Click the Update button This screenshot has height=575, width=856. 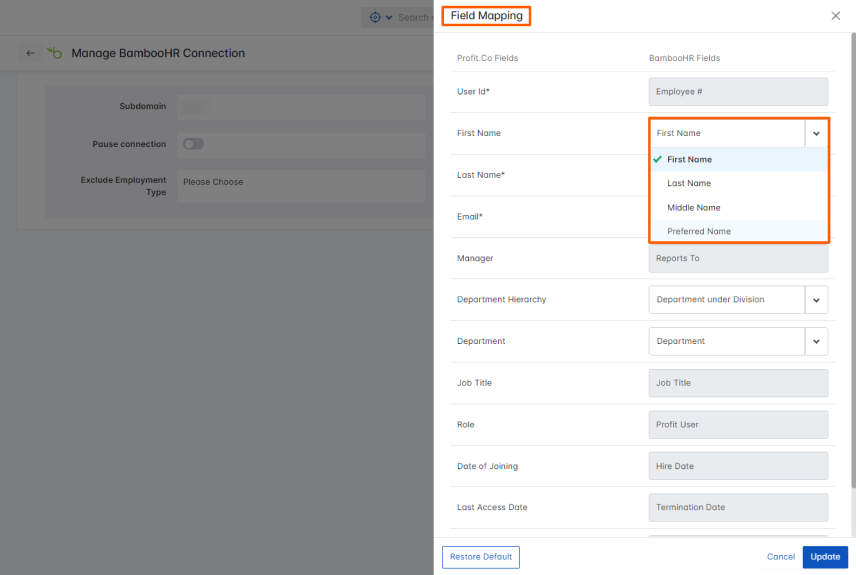click(825, 557)
